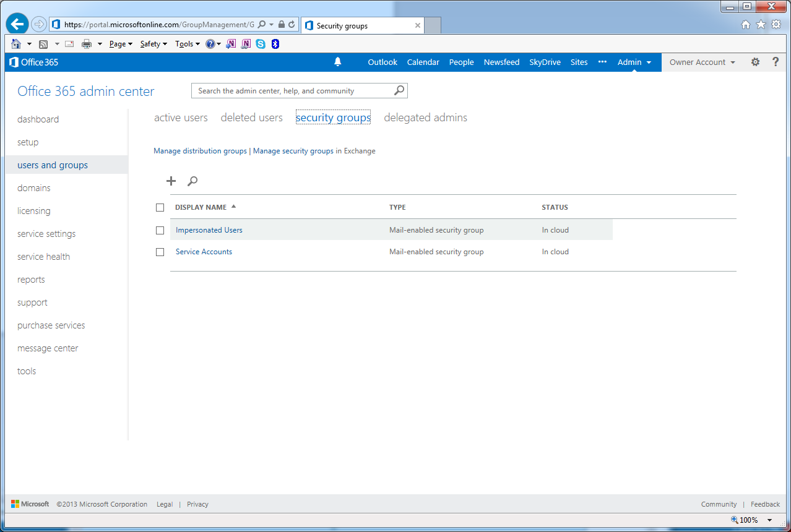Click the admin center search field
Viewport: 791px width, 532px height.
pyautogui.click(x=293, y=91)
